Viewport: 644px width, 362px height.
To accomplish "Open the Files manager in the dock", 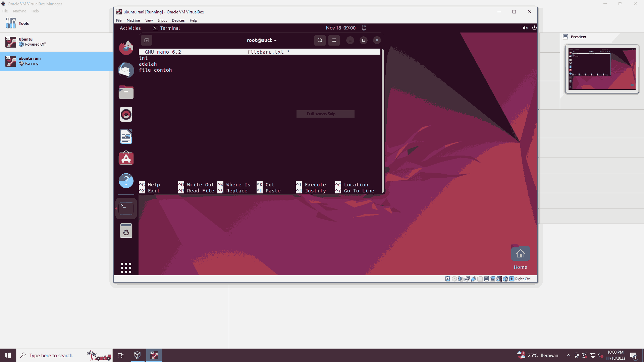I will [x=126, y=92].
